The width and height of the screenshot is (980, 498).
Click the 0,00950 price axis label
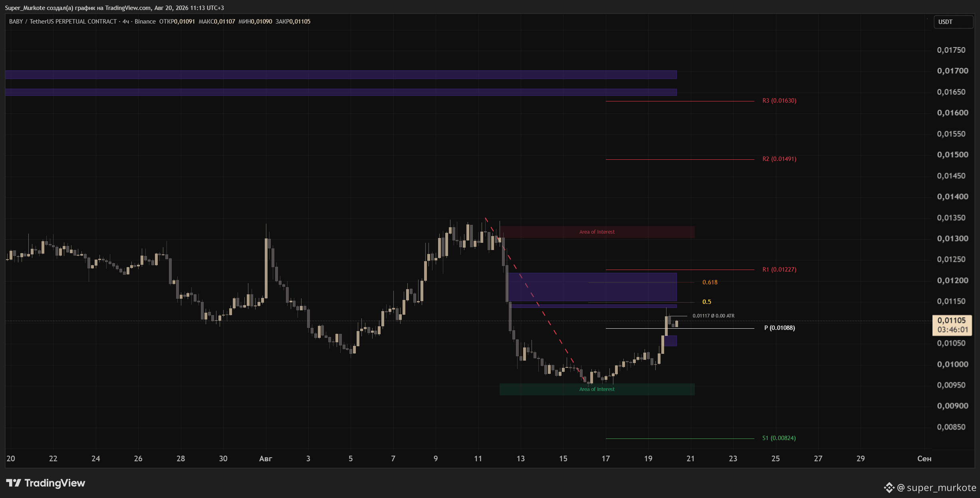[951, 385]
